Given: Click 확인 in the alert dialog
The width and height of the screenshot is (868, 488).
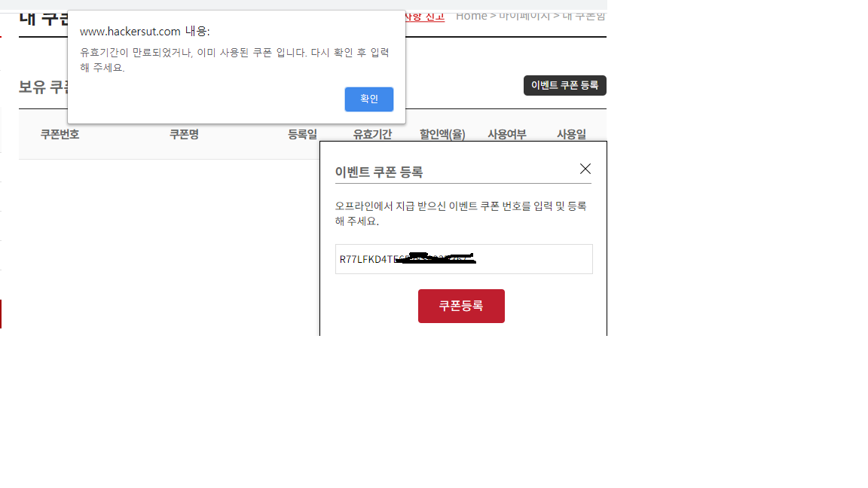Looking at the screenshot, I should tap(368, 99).
